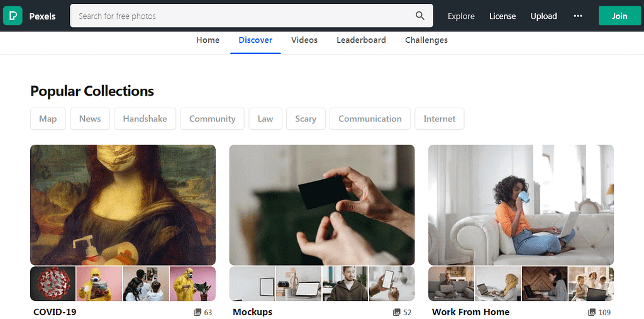Click the hazmat suit with plant thumbnail
Screen dimensions: 644x319
click(x=192, y=284)
